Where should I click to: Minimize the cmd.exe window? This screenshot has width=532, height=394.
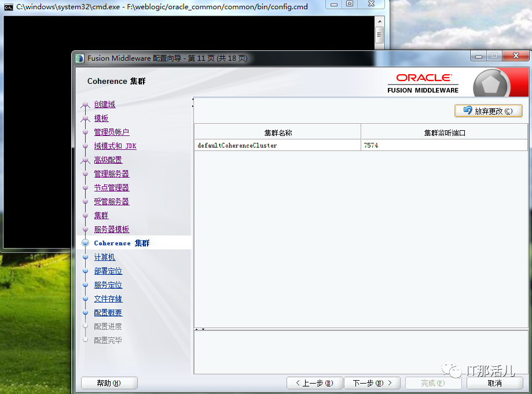click(334, 3)
